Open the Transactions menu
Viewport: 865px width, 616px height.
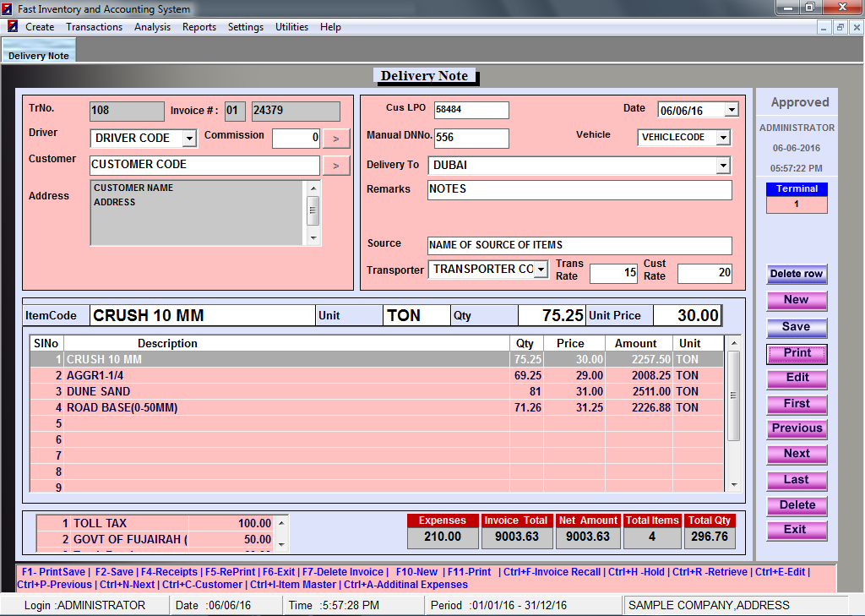pos(94,27)
